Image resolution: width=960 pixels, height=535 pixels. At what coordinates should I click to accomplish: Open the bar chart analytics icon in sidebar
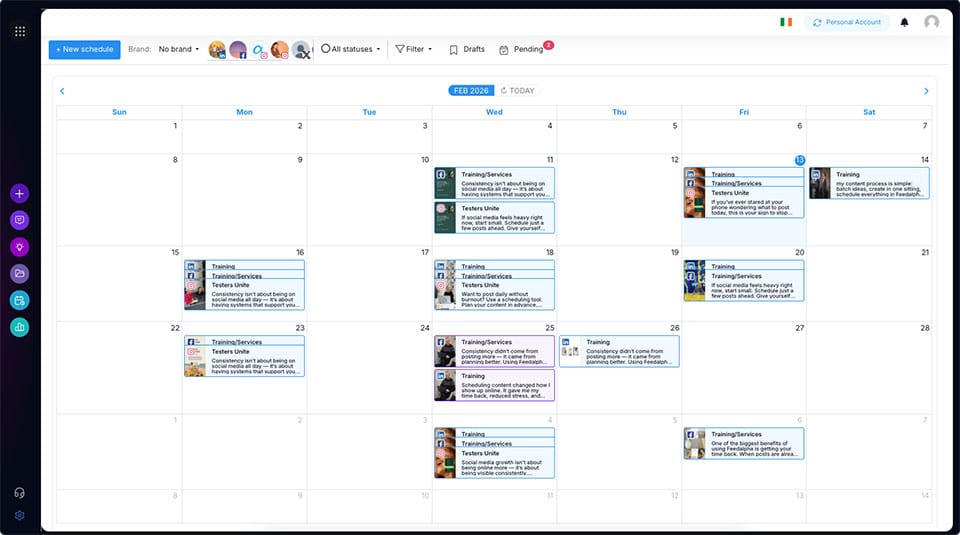point(20,327)
